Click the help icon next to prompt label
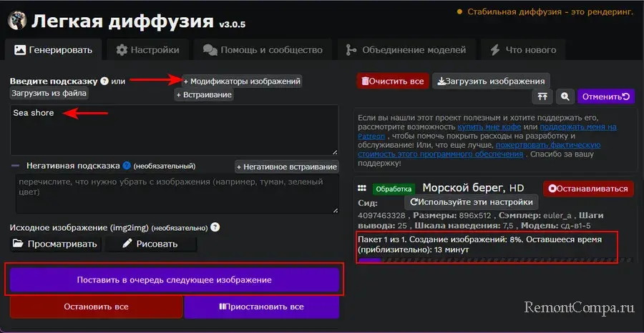644x333 pixels. (104, 81)
